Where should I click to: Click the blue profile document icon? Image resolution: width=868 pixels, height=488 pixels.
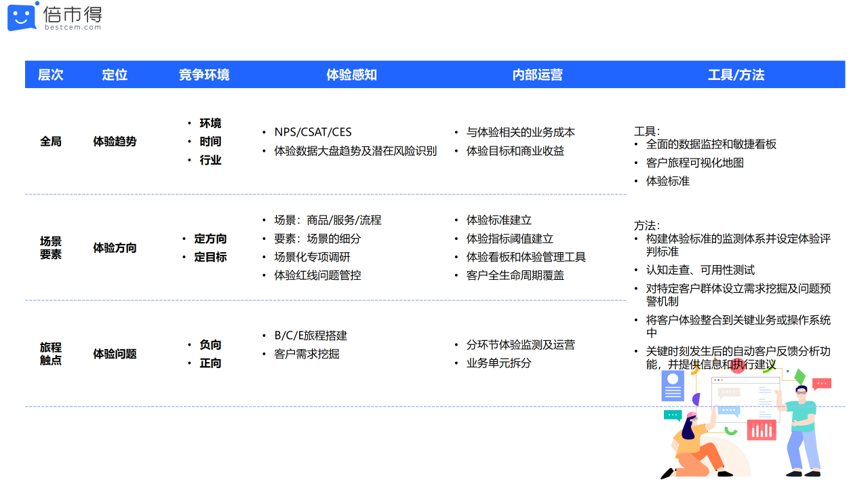click(673, 386)
